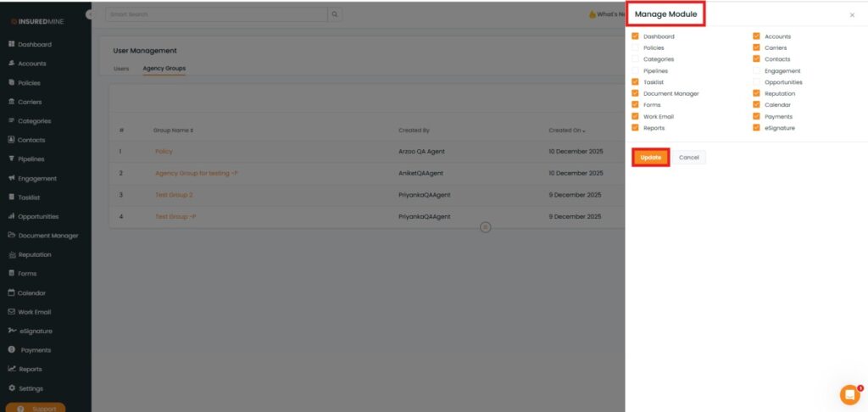
Task: Type in the Smart Search field
Action: 216,14
